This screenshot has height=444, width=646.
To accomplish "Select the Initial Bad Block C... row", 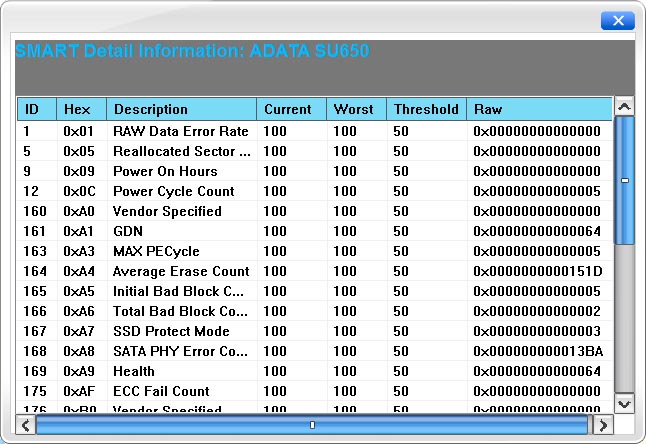I will coord(315,291).
